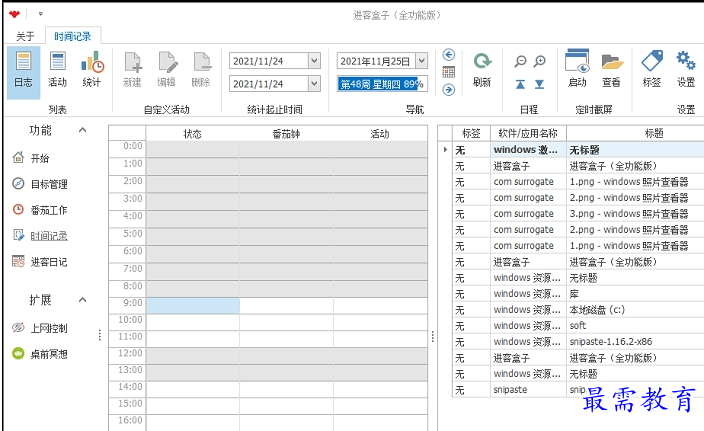
Task: Collapse the 扩展 section
Action: click(x=82, y=300)
